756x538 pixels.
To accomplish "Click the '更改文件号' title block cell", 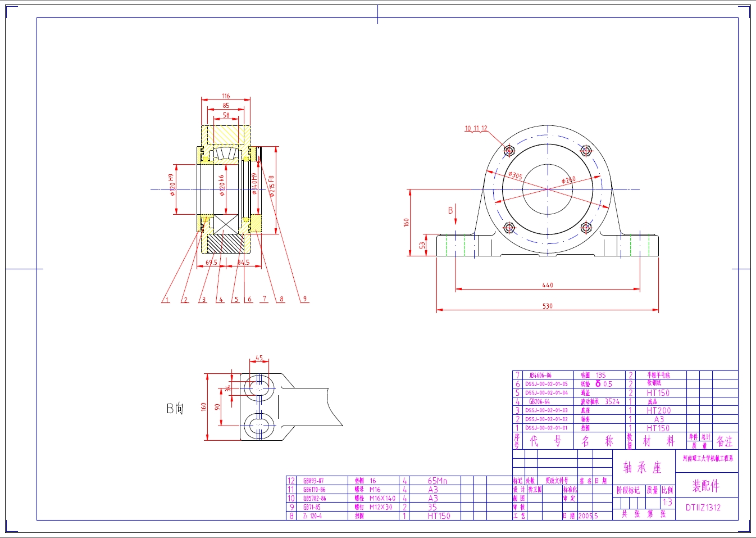I will tap(557, 481).
